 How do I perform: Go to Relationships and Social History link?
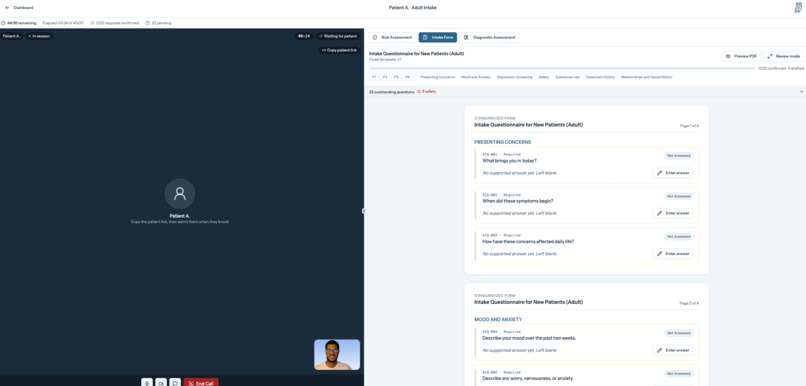(647, 77)
